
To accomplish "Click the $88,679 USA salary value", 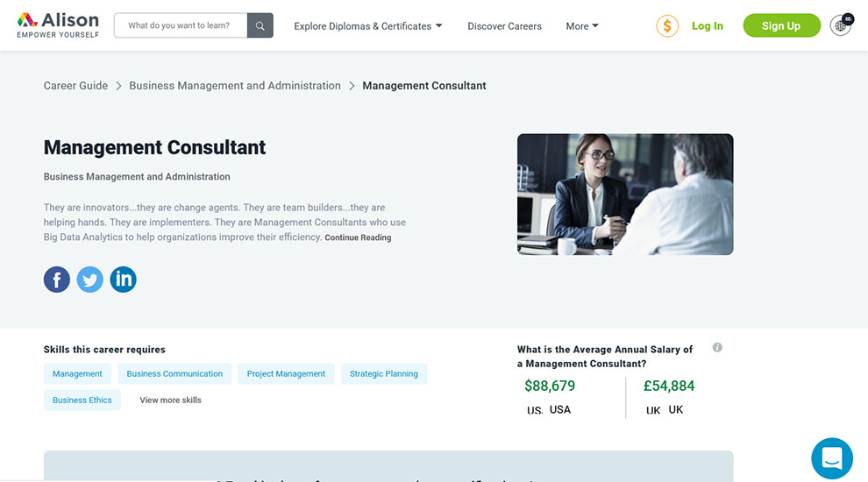I will tap(550, 386).
